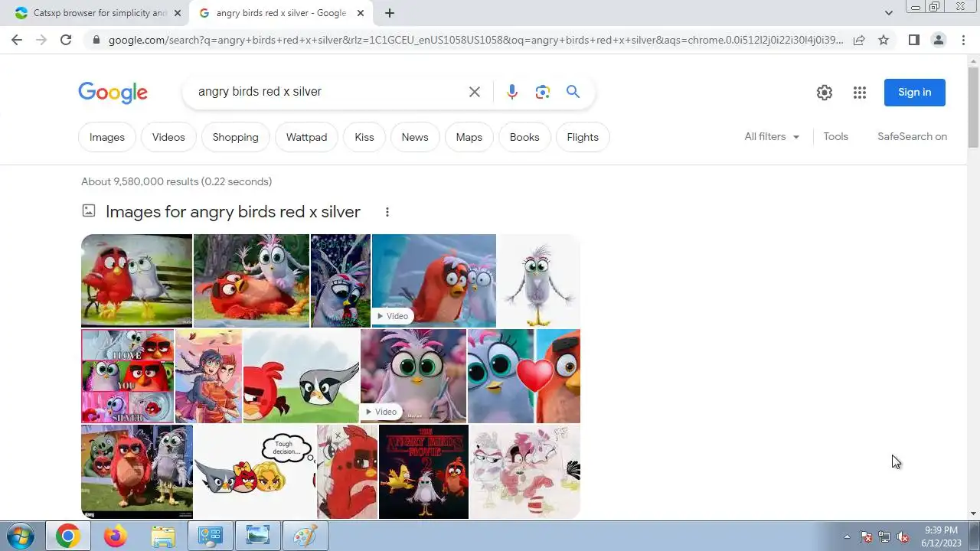Open Chrome's three-dot menu
Image resolution: width=980 pixels, height=551 pixels.
tap(963, 40)
